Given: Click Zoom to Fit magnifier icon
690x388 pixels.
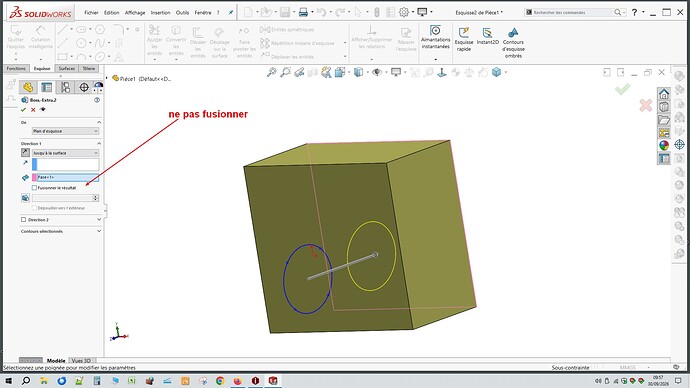Looking at the screenshot, I should 272,72.
